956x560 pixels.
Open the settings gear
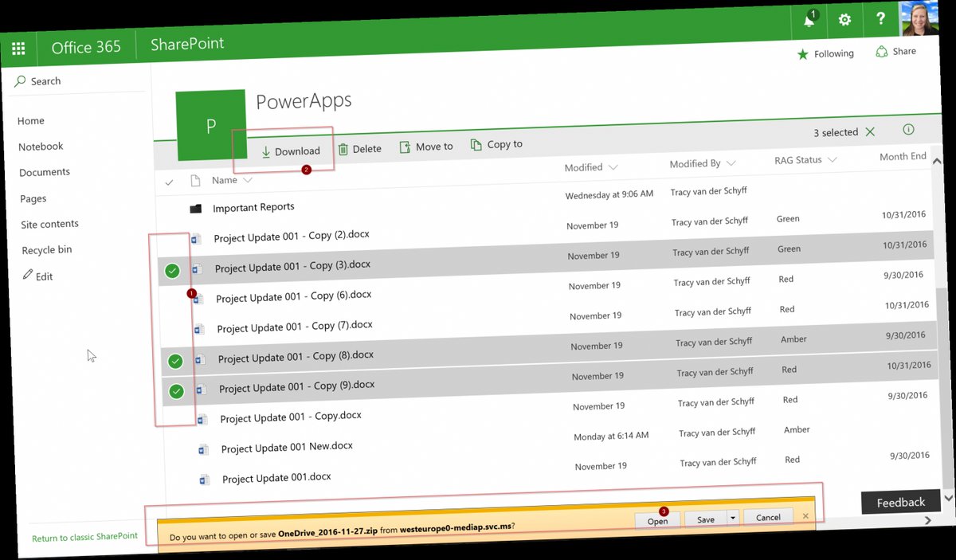point(844,20)
